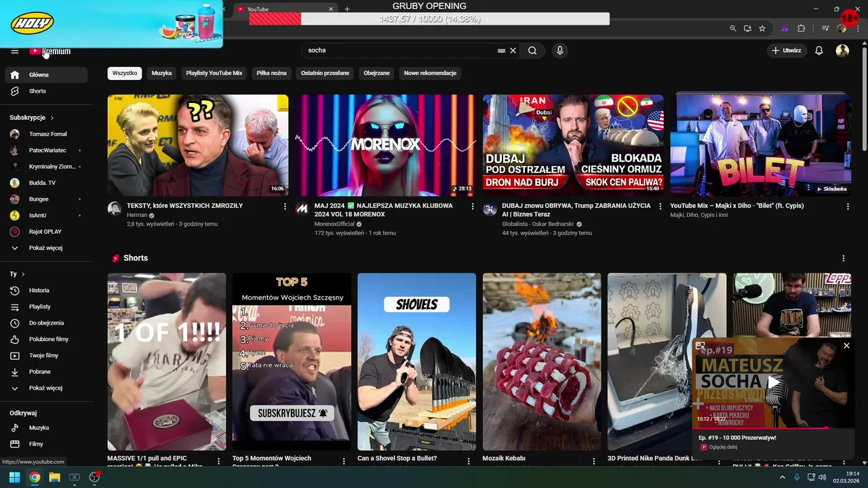Show hidden system tray icons chevron
This screenshot has height=488, width=868.
click(x=783, y=477)
